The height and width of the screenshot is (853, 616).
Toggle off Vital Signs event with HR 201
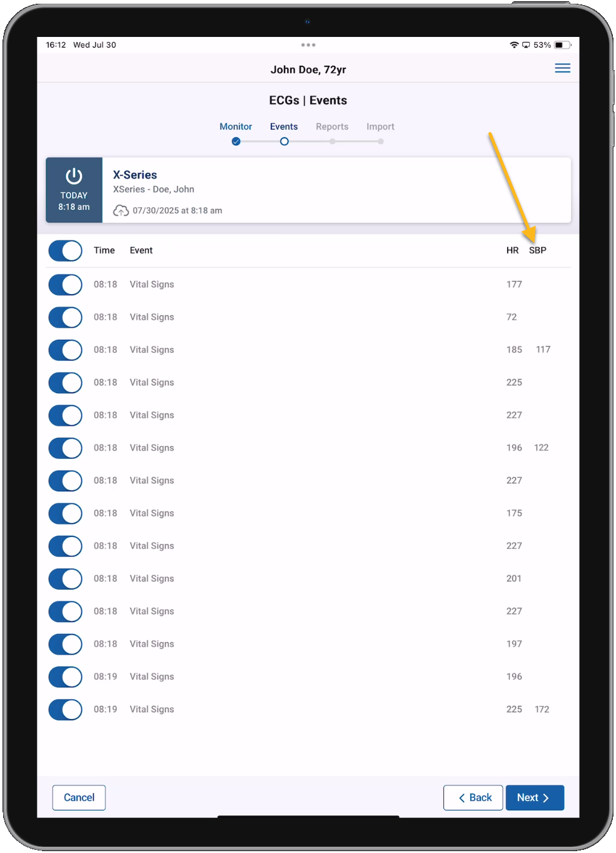(x=65, y=579)
